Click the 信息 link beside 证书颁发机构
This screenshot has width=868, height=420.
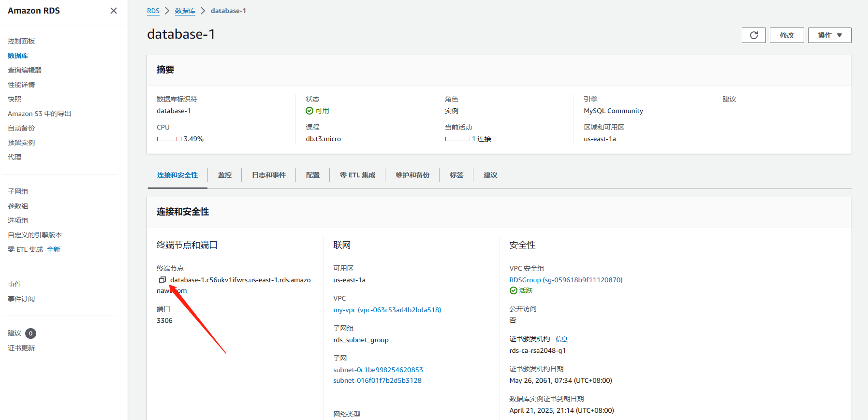tap(561, 339)
